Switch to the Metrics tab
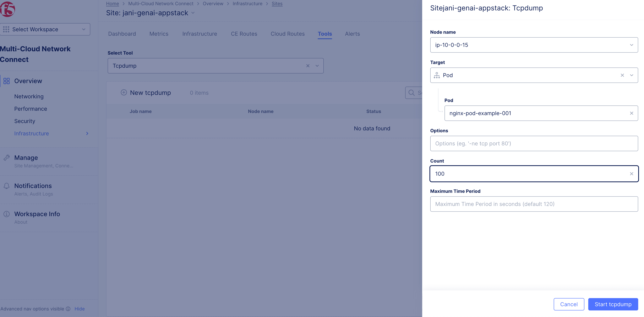The height and width of the screenshot is (317, 644). [159, 34]
